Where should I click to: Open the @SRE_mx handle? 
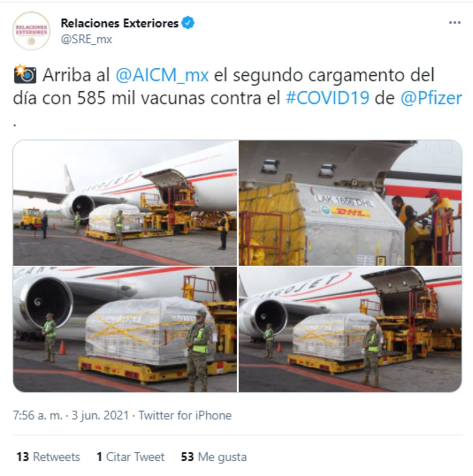[86, 39]
